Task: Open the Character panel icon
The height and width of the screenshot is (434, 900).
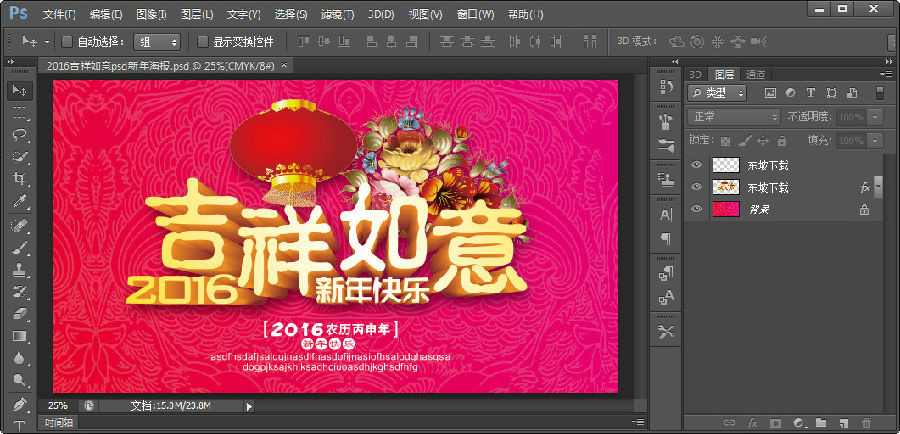Action: pyautogui.click(x=666, y=215)
